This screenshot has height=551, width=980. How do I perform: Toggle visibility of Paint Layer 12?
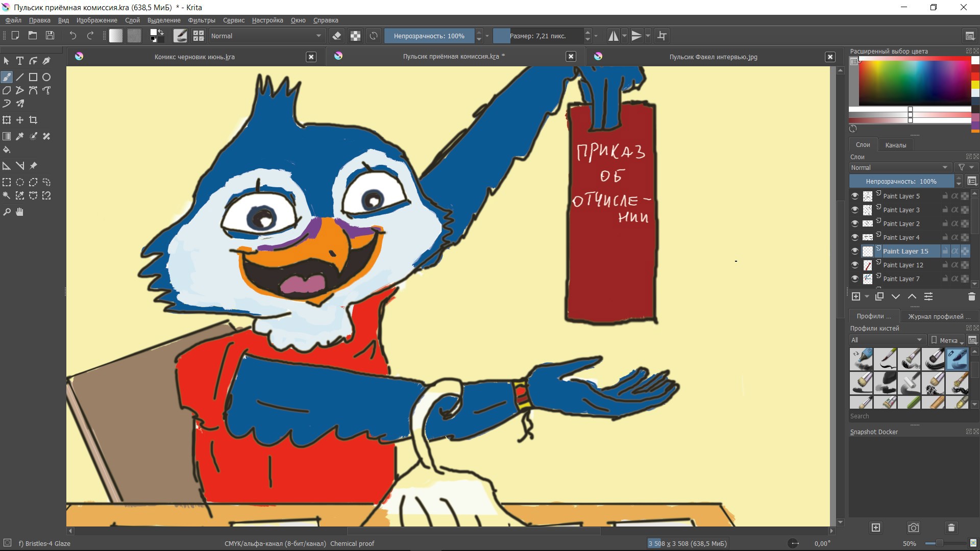(855, 265)
